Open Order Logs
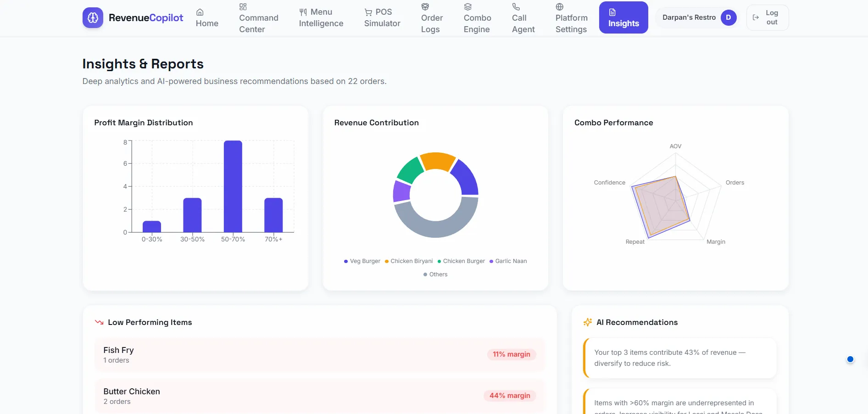The width and height of the screenshot is (868, 414). click(x=432, y=17)
